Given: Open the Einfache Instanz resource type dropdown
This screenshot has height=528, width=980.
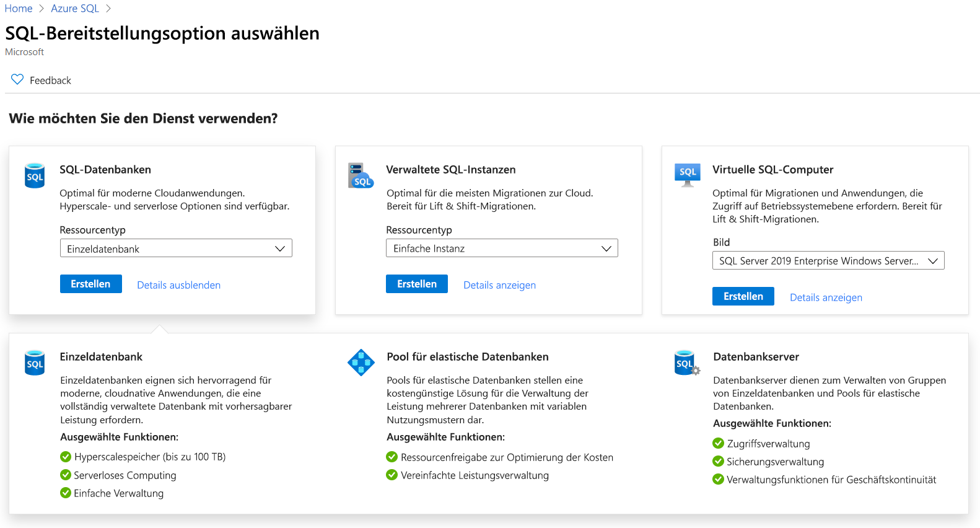Looking at the screenshot, I should 502,248.
